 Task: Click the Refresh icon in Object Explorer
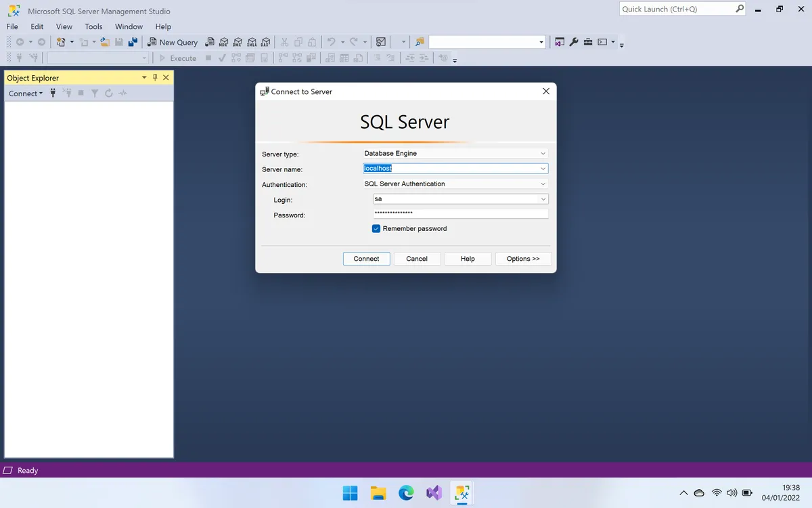click(108, 93)
